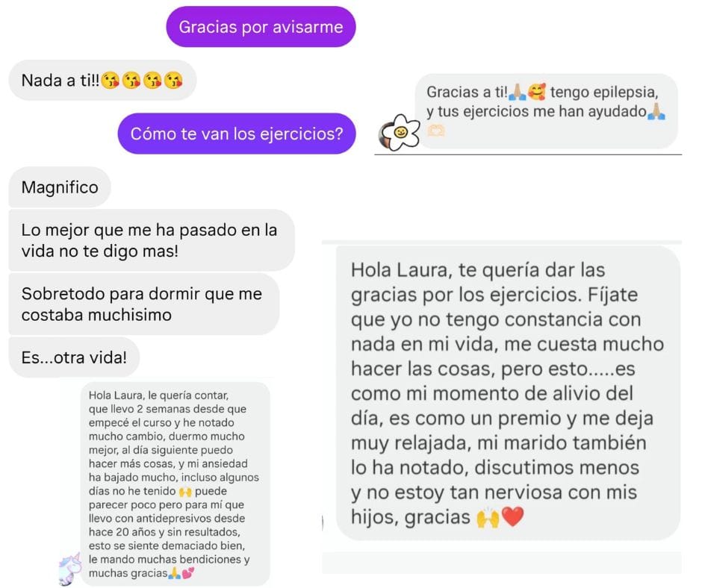The height and width of the screenshot is (588, 702).
Task: Click the red heart emoji after 'gracias'
Action: point(512,517)
